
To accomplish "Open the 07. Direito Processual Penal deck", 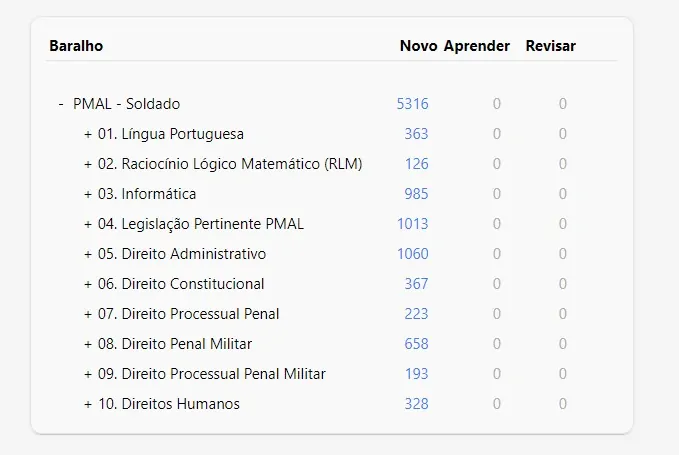I will (188, 313).
